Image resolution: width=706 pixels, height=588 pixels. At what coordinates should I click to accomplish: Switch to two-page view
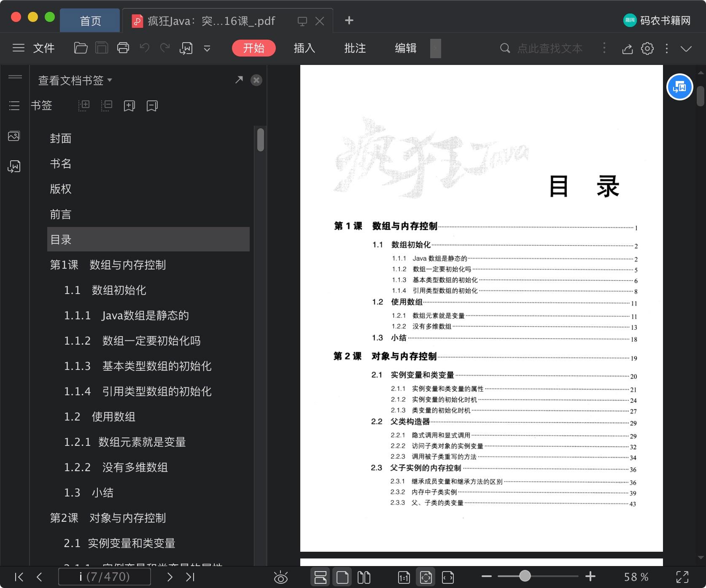[364, 577]
